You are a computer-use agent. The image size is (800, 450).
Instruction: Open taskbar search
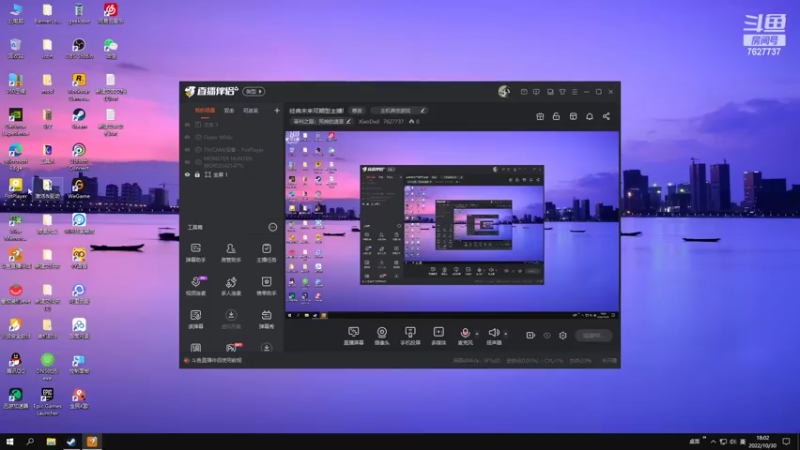point(30,441)
